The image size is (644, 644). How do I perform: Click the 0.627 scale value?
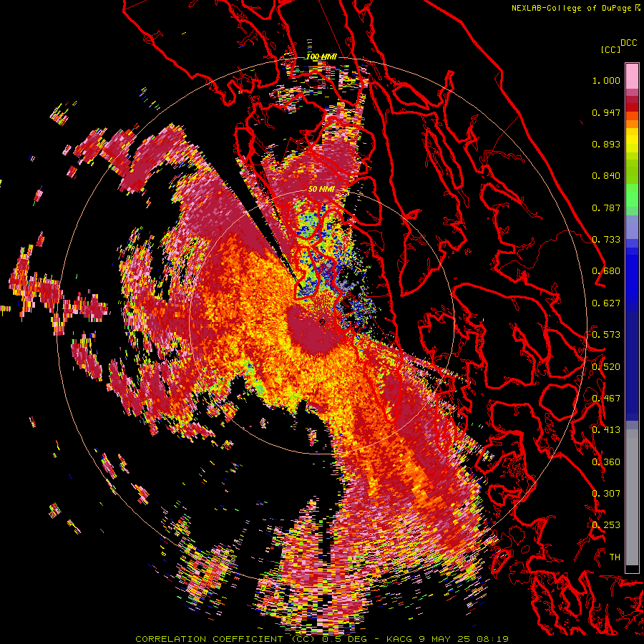pos(606,303)
